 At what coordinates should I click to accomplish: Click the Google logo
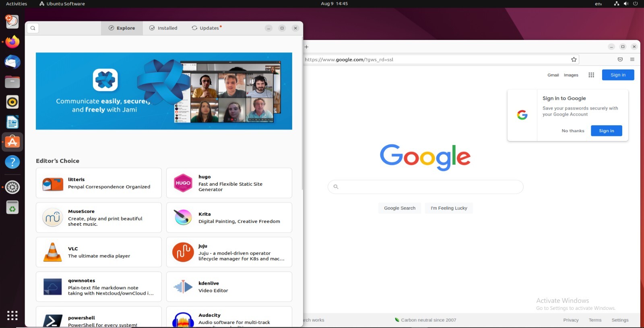click(x=425, y=157)
